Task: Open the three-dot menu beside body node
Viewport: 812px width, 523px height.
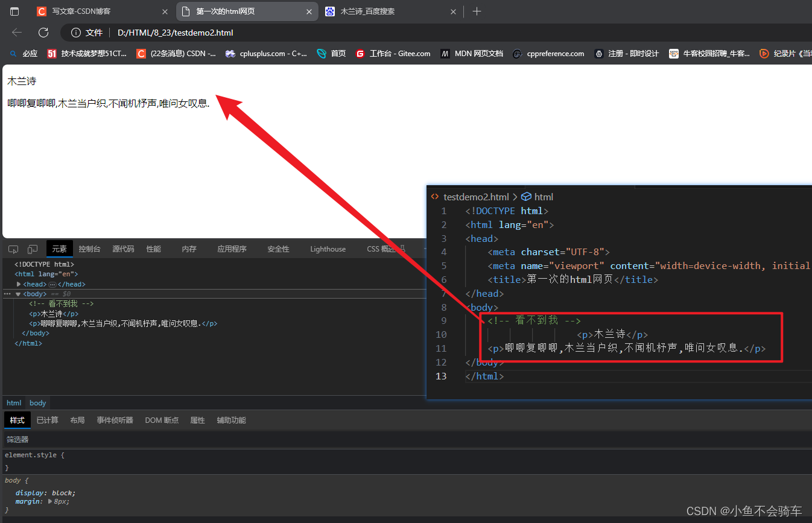Action: tap(7, 294)
